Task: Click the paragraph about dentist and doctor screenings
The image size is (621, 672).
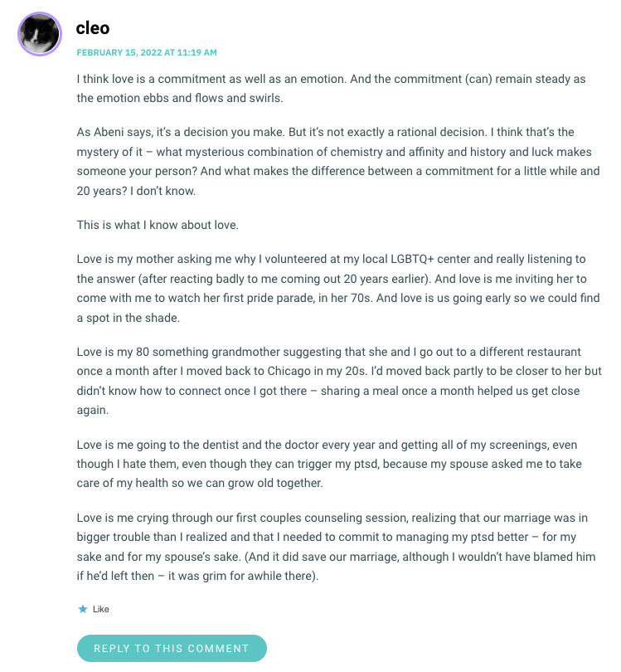Action: click(332, 463)
